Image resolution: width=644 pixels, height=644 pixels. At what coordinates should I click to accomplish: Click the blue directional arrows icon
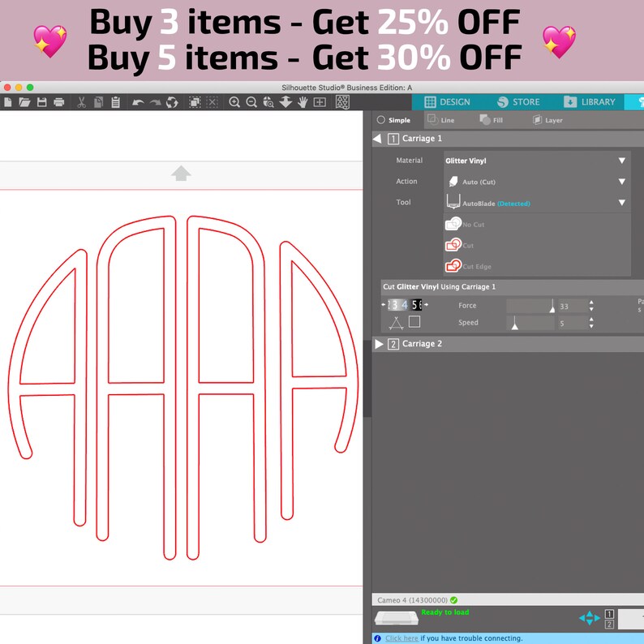pos(590,618)
